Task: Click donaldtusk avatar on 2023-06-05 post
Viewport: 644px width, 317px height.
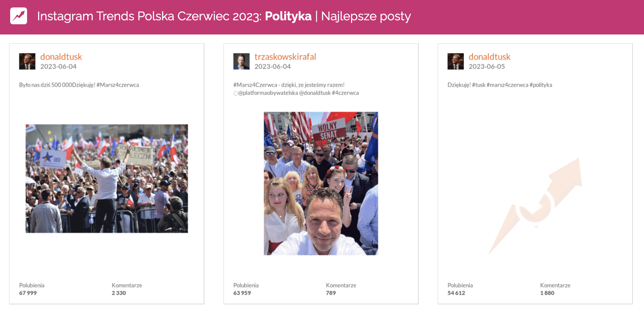Action: click(456, 61)
